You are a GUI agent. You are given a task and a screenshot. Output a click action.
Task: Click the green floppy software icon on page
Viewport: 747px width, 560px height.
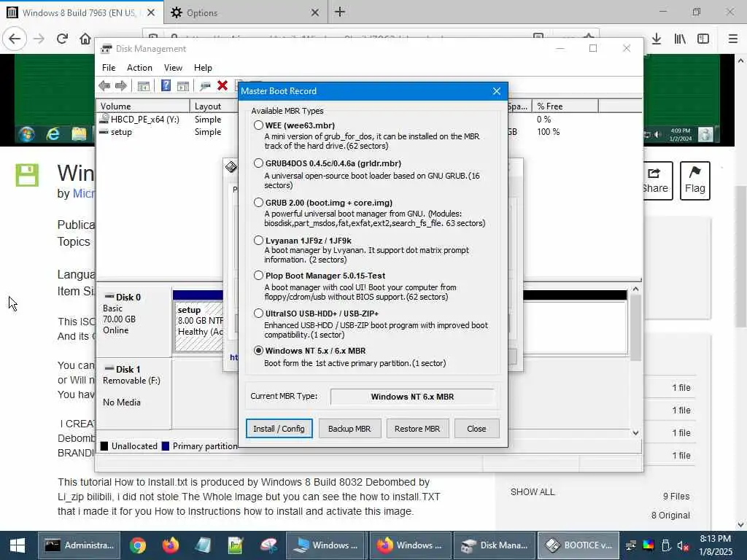(x=27, y=175)
